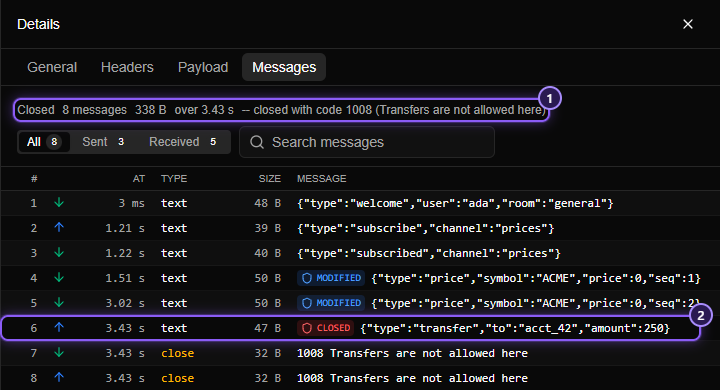This screenshot has width=720, height=390.
Task: Click the sent arrow icon on row 2
Action: (x=59, y=227)
